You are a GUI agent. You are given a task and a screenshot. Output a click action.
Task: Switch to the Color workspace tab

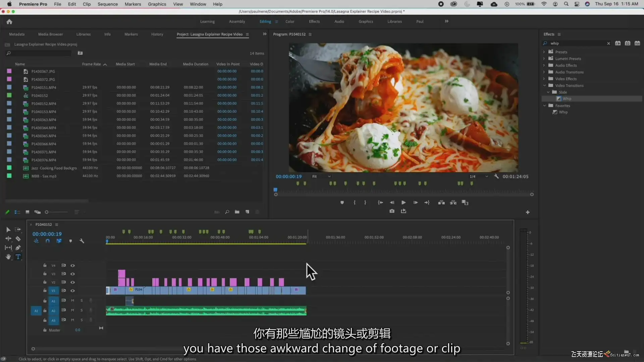coord(289,21)
